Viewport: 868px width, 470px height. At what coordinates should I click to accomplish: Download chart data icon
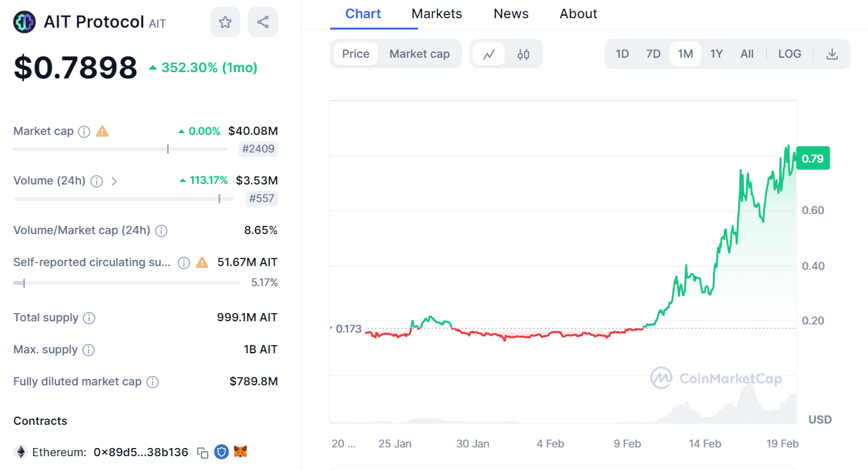(832, 54)
